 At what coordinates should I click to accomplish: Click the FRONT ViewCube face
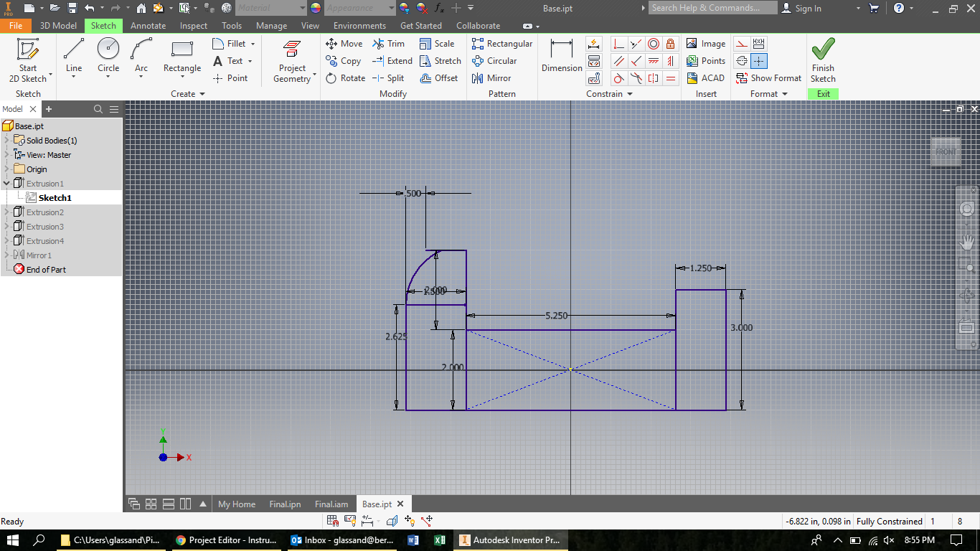pyautogui.click(x=946, y=152)
